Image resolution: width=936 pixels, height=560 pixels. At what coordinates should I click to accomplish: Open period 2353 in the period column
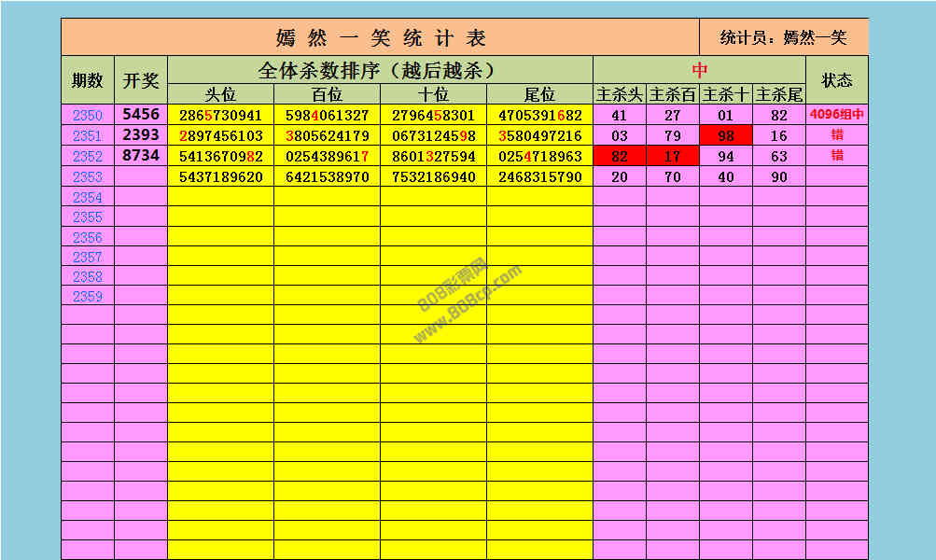(x=87, y=177)
